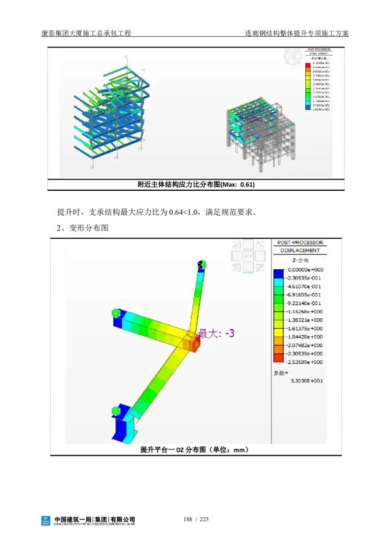Click the lower-right diagonal arrow of the large view cube

[x=260, y=267]
